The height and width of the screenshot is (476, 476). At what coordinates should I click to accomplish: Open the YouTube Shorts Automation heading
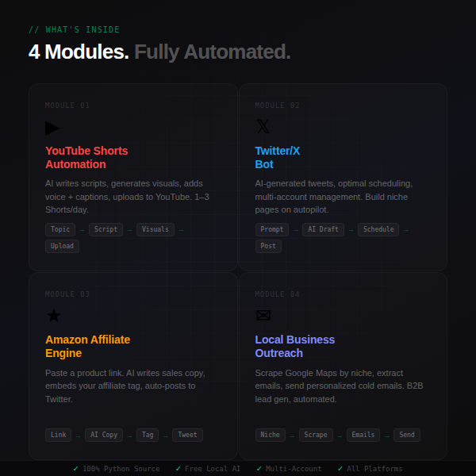point(86,158)
